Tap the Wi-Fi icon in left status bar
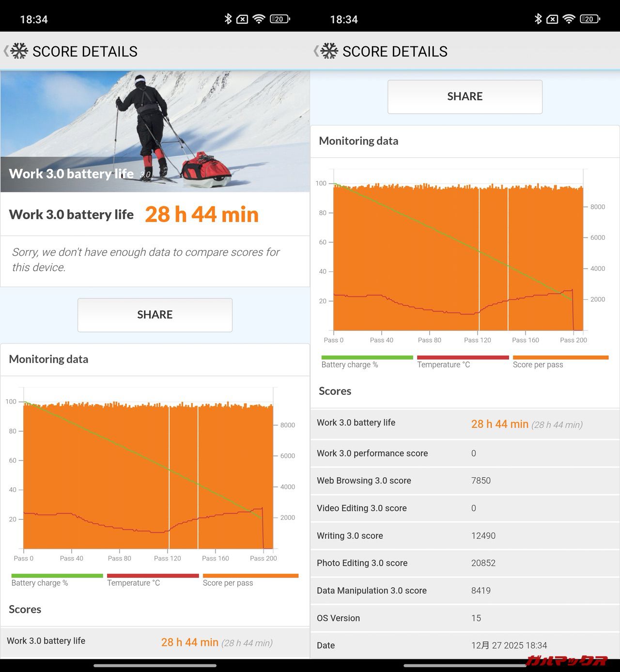The image size is (620, 672). pyautogui.click(x=259, y=19)
